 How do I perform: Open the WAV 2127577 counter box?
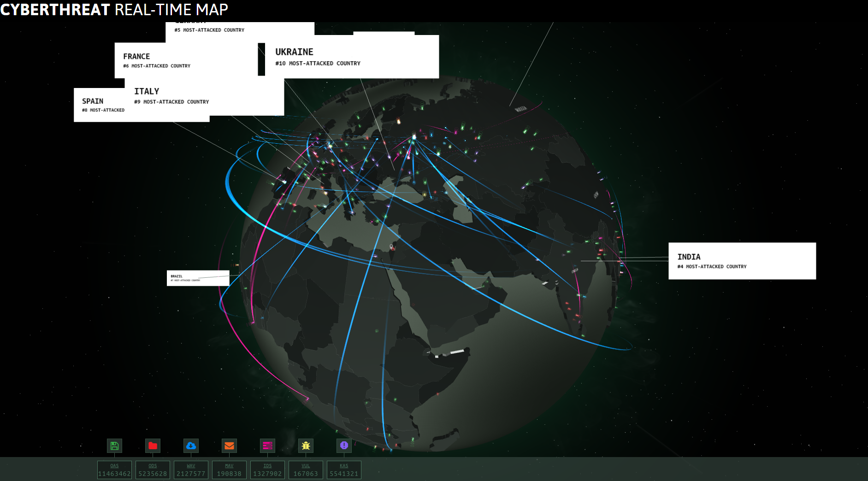click(x=191, y=470)
